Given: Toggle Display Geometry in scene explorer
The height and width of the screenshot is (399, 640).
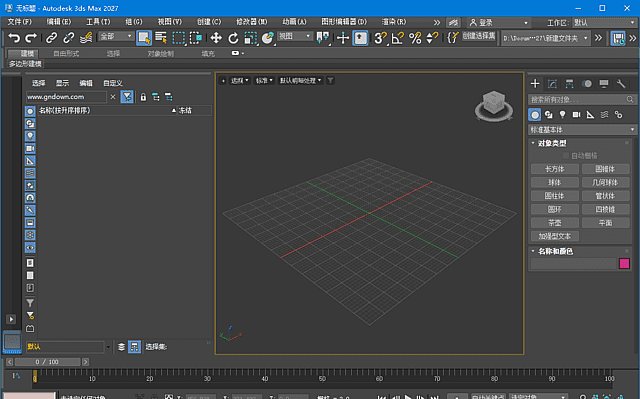Looking at the screenshot, I should tap(30, 111).
